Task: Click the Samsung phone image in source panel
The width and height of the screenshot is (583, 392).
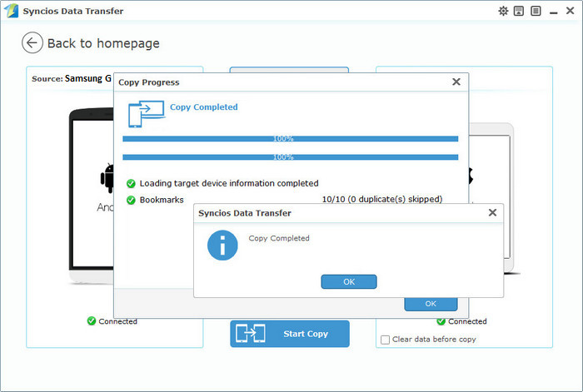Action: (x=92, y=195)
